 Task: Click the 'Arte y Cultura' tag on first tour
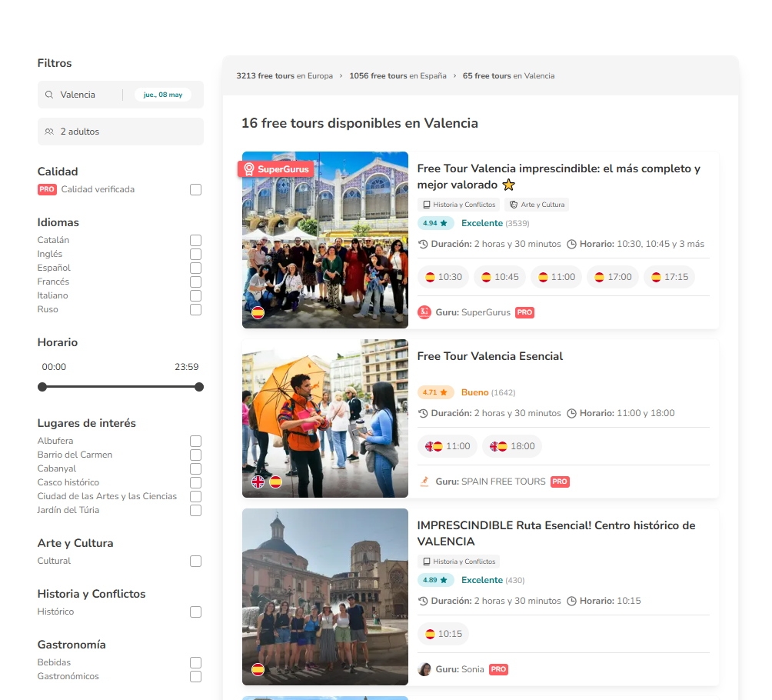537,205
